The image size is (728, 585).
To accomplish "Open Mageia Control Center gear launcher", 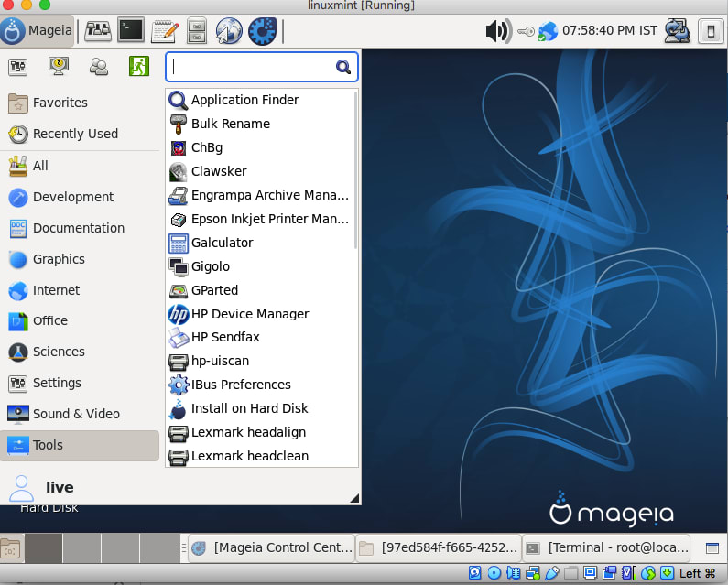I will (x=262, y=31).
